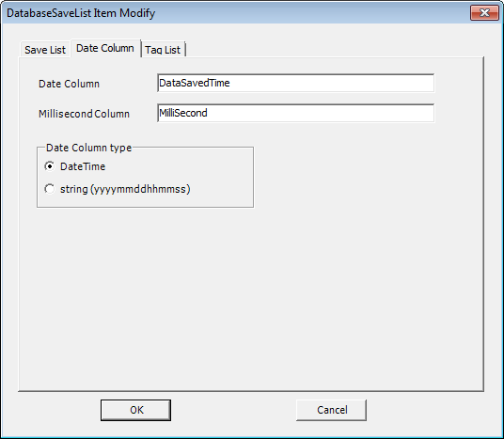
Task: Choose the string (yyyymmddhhmmss) radio option
Action: click(50, 189)
